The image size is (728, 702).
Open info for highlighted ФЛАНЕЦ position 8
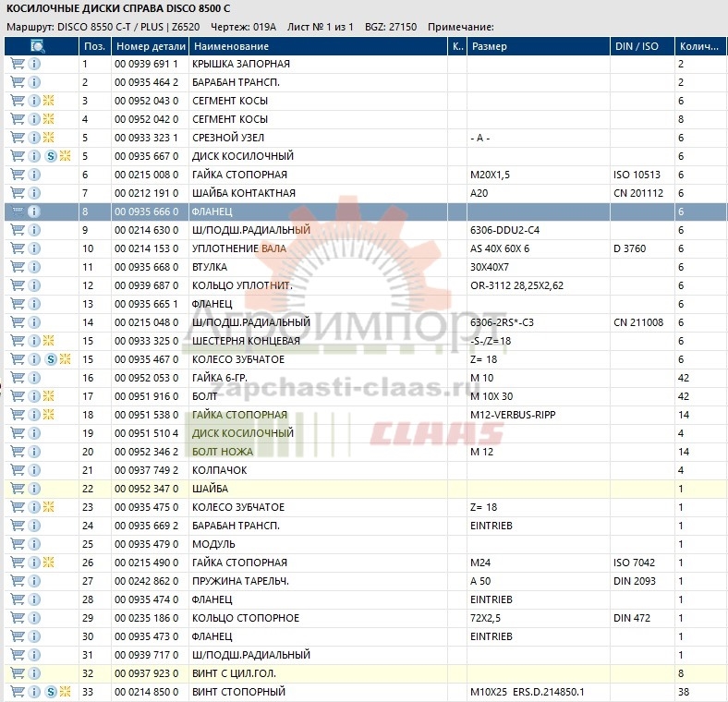(34, 212)
